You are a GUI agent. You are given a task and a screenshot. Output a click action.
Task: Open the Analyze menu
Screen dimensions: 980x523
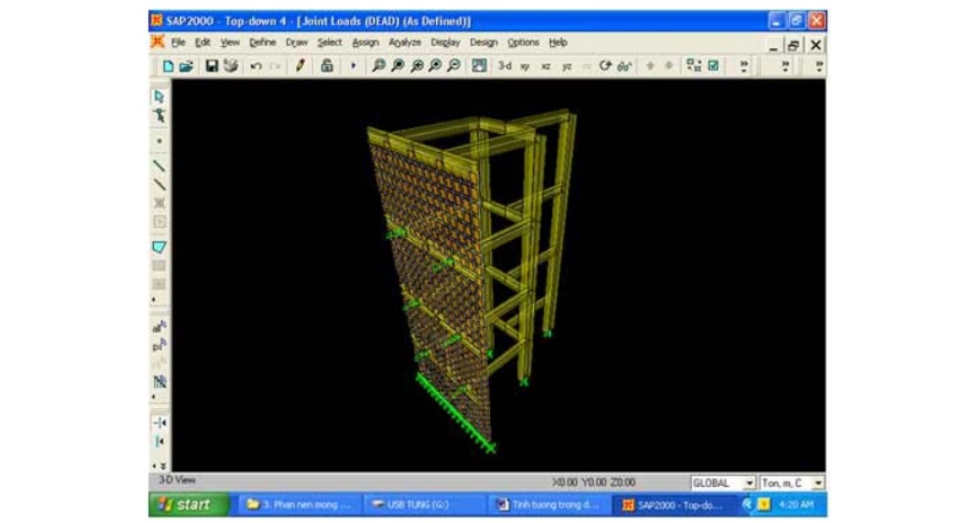point(405,42)
